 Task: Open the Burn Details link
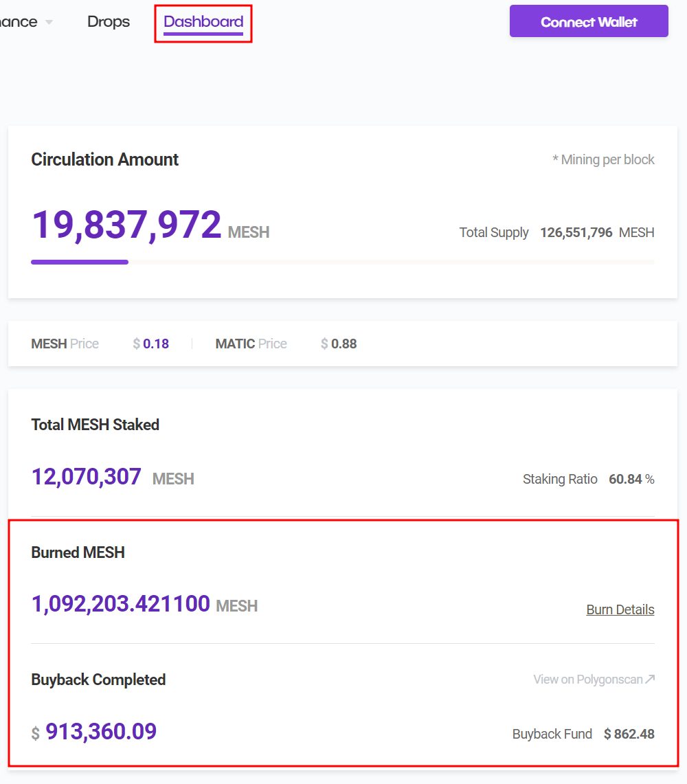pos(620,609)
